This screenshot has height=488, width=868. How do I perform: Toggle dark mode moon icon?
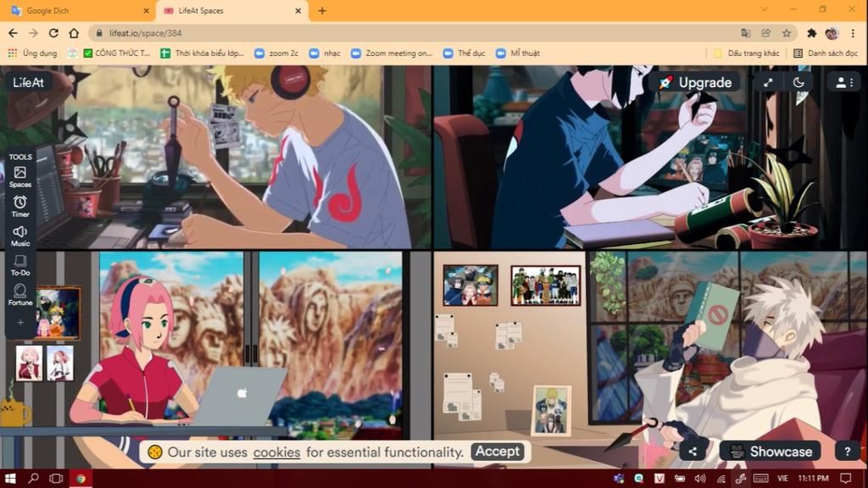[798, 82]
